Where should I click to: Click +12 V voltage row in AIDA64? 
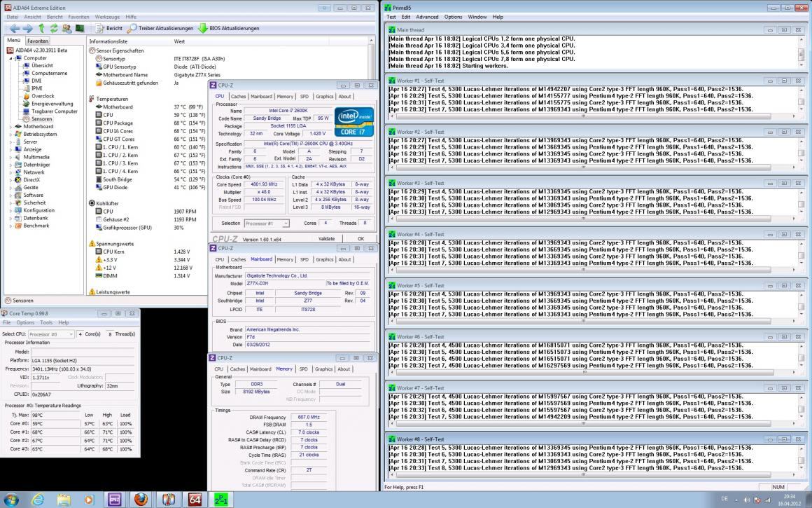(x=146, y=268)
